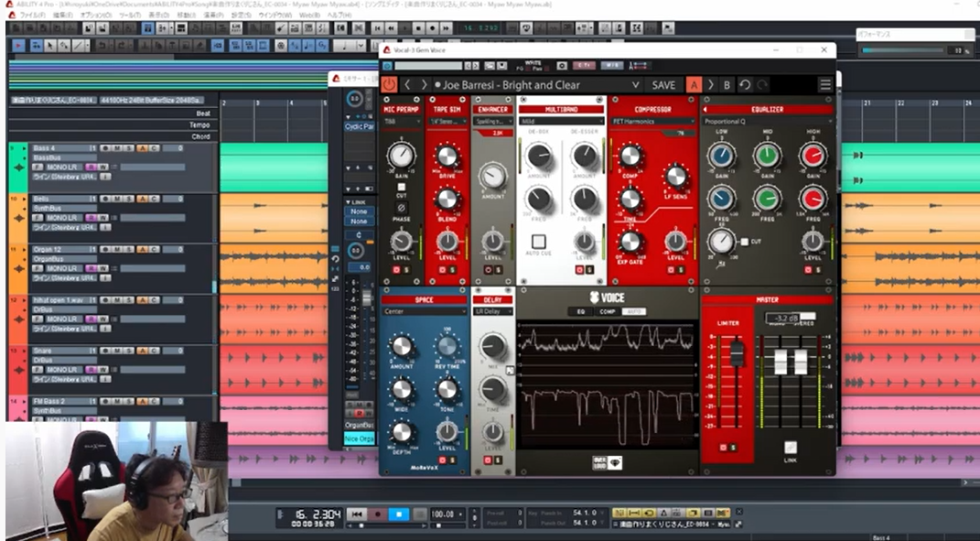Open the Tape Sim type dropdown
980x541 pixels.
click(447, 122)
